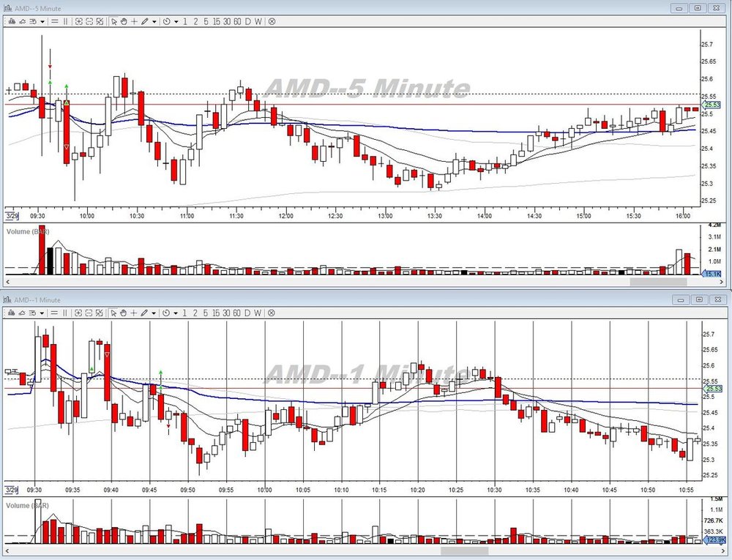Click 15.1K volume tag on 5 Minute chart
The image size is (732, 560).
(x=712, y=274)
